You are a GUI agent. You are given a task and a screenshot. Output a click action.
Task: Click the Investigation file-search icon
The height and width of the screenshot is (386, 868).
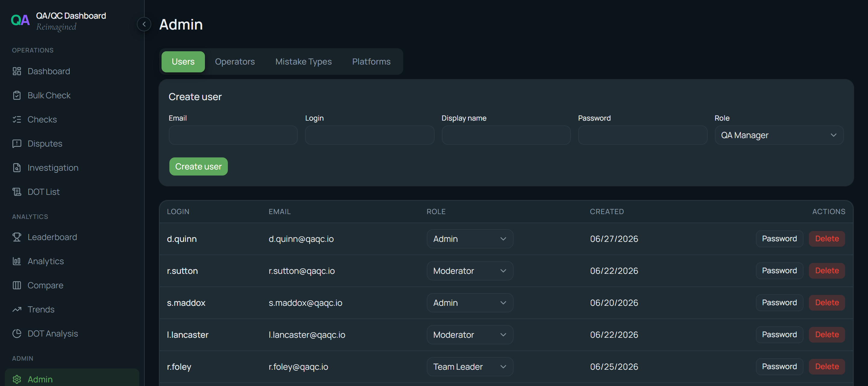pos(17,168)
